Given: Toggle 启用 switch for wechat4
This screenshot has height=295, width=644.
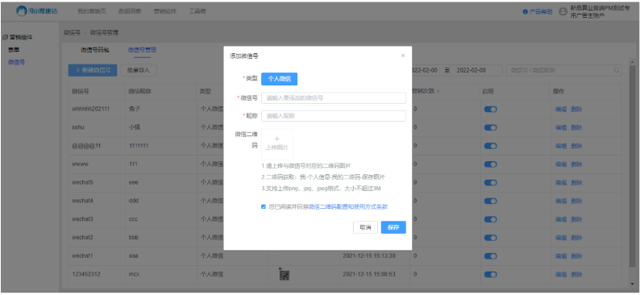Looking at the screenshot, I should click(x=490, y=201).
